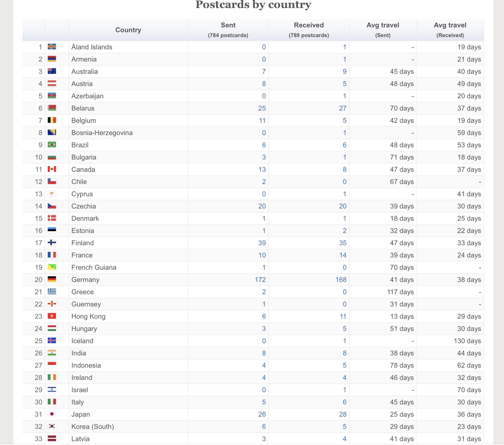Click the Australia flag icon
The height and width of the screenshot is (445, 504).
pos(52,71)
